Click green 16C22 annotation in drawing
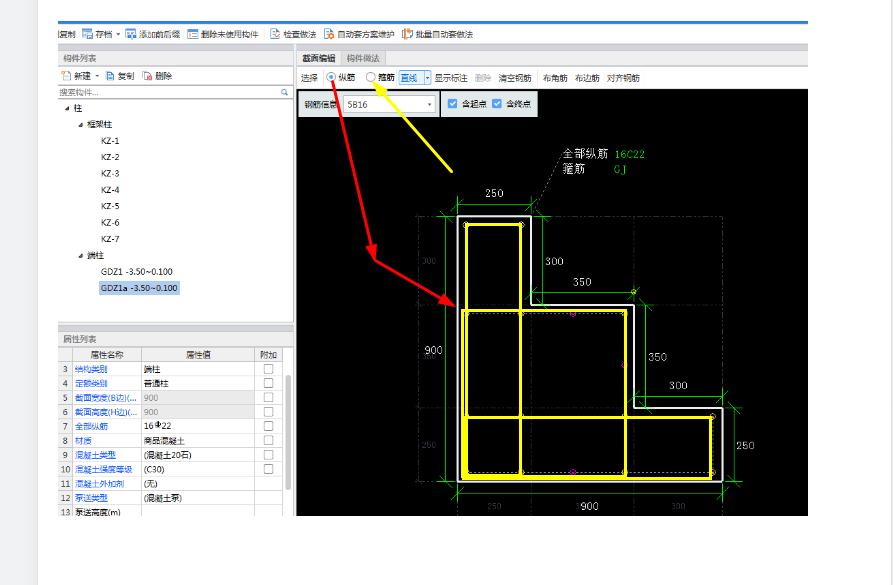Viewport: 893px width, 585px height. pos(629,154)
